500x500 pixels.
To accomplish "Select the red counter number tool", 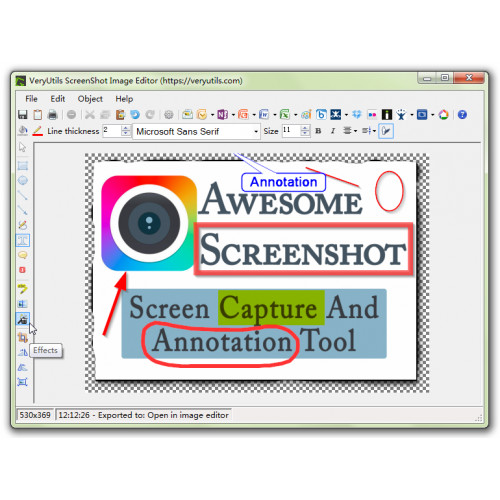I will pos(23,270).
